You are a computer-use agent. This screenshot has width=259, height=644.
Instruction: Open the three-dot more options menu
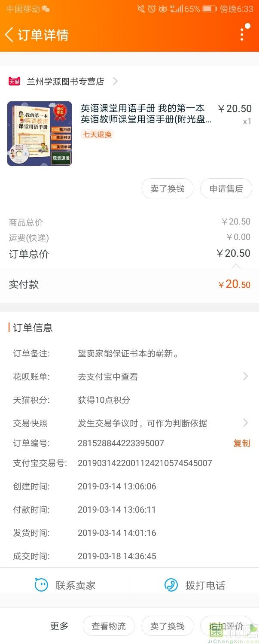click(243, 33)
